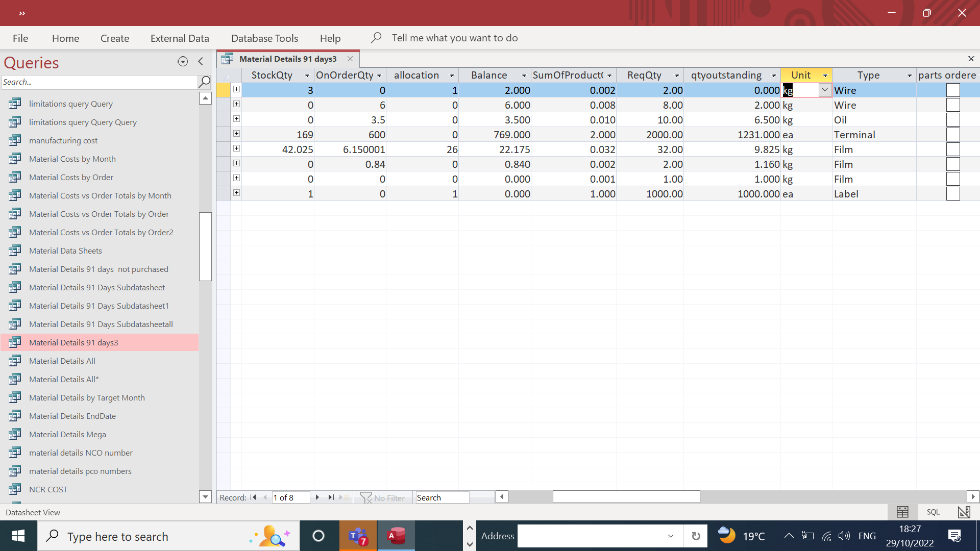
Task: Check parts ordered on the first Wire row
Action: click(953, 90)
